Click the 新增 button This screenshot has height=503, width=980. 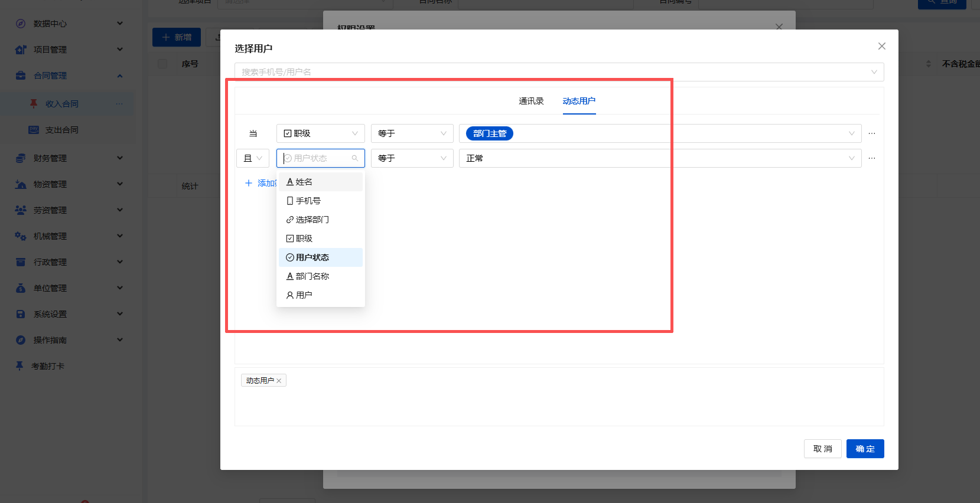pyautogui.click(x=177, y=37)
